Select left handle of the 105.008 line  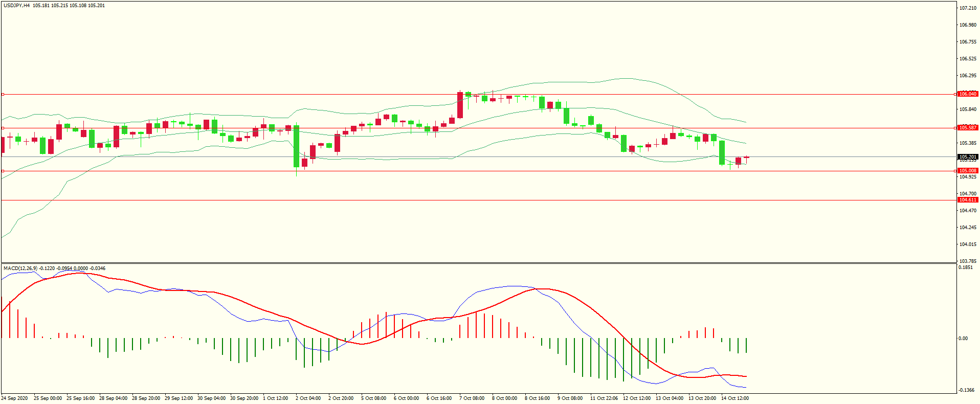3,171
